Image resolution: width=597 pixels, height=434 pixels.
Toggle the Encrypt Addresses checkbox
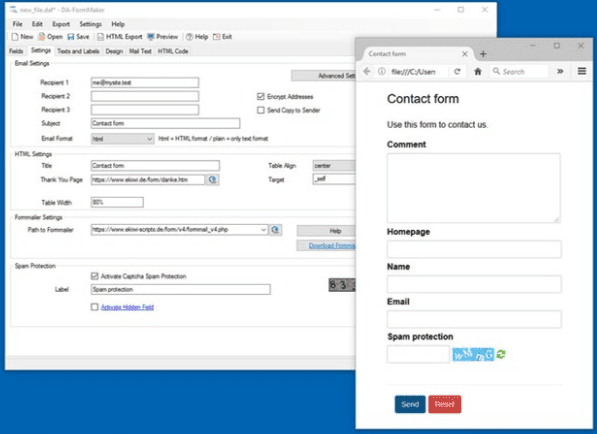[261, 97]
